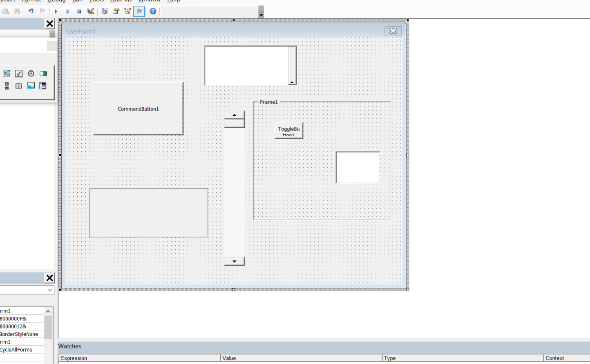Click the vertical scrollbar thumb on the form
Image resolution: width=590 pixels, height=364 pixels.
click(x=235, y=123)
